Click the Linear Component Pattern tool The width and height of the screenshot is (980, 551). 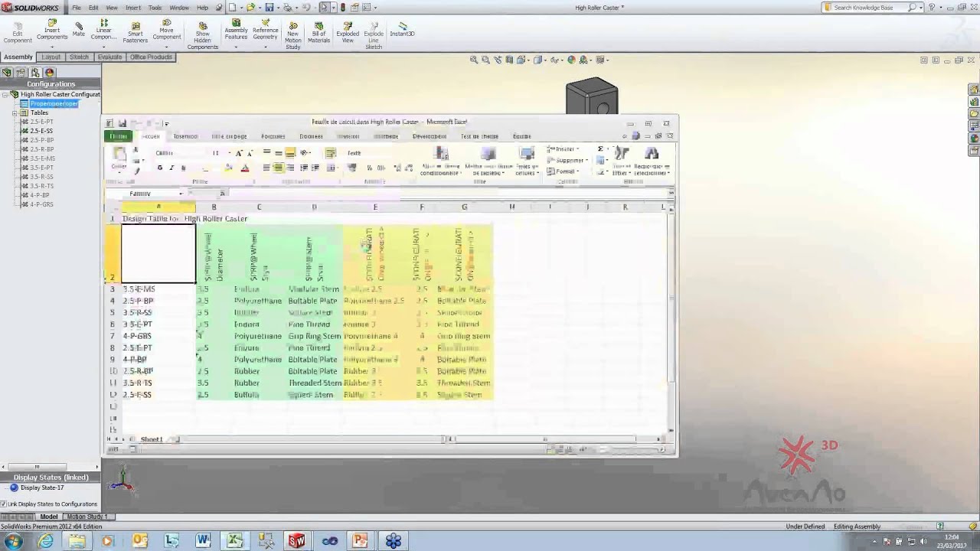(x=104, y=29)
